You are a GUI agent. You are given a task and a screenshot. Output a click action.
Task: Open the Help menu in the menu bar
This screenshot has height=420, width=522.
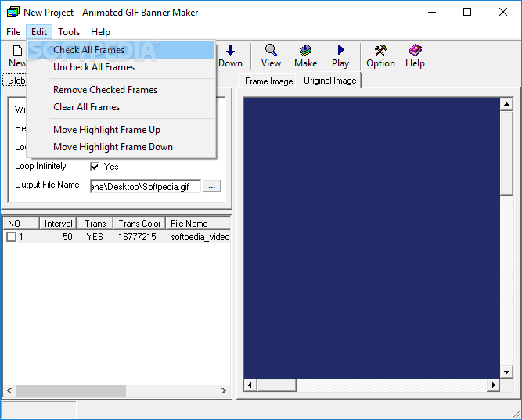tap(100, 32)
